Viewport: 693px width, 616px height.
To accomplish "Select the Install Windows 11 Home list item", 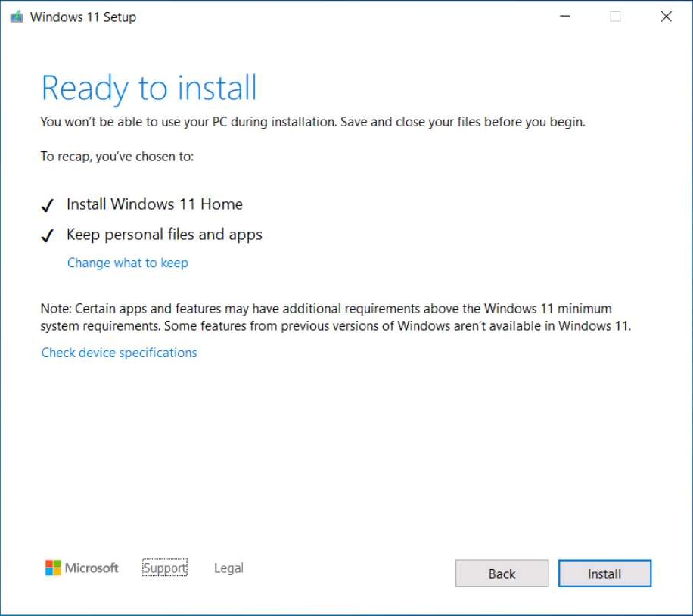I will (x=155, y=204).
